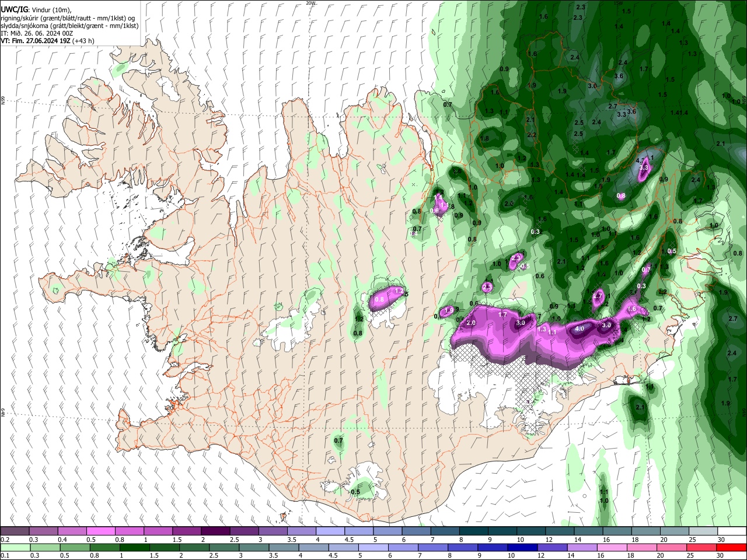Click the 'IT: Mið. 26. 06. 2024 00Z' line
This screenshot has width=747, height=560.
pos(37,33)
